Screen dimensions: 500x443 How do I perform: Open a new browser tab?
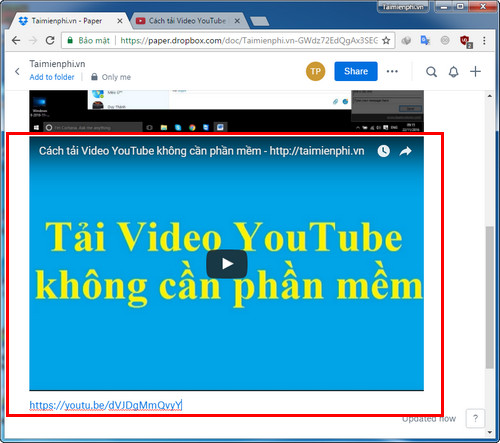tap(260, 21)
